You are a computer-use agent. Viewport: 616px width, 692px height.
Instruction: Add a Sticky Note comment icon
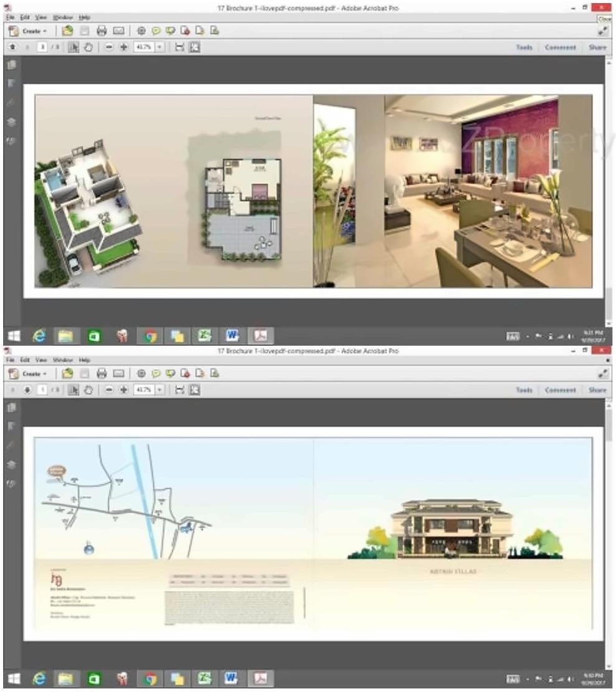[x=154, y=30]
